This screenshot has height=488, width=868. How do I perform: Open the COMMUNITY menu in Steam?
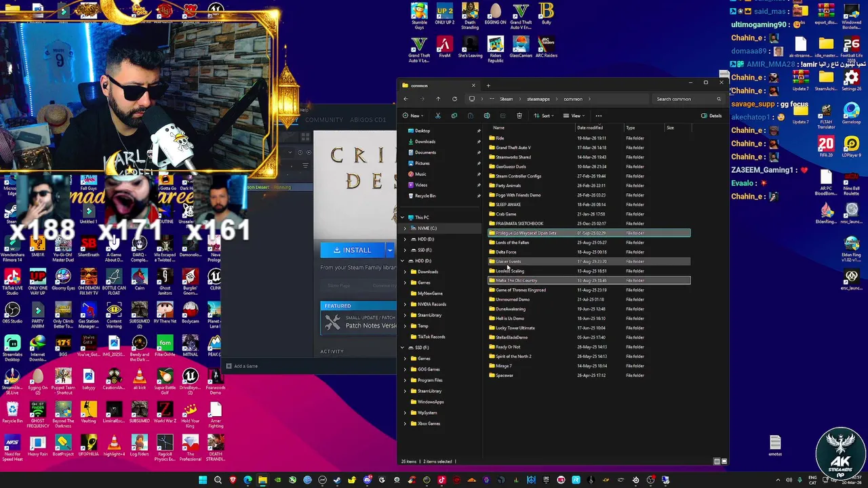point(323,120)
